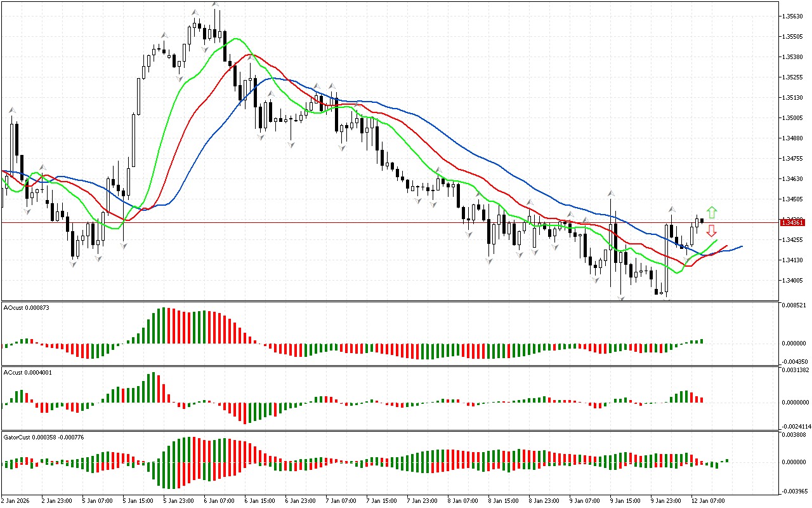Select the red horizontal price level line
The width and height of the screenshot is (812, 508).
[x=381, y=222]
